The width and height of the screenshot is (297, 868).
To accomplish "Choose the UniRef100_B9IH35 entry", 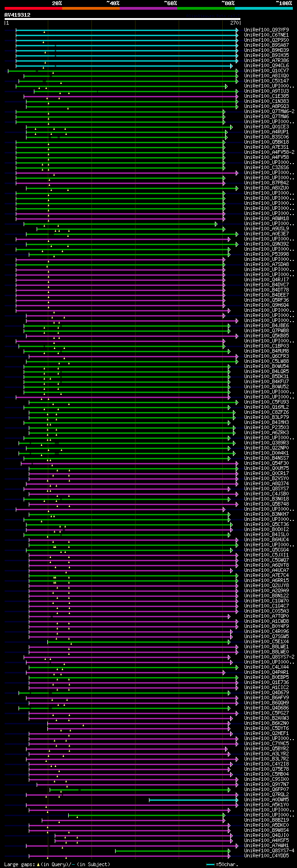I will pos(266,55).
